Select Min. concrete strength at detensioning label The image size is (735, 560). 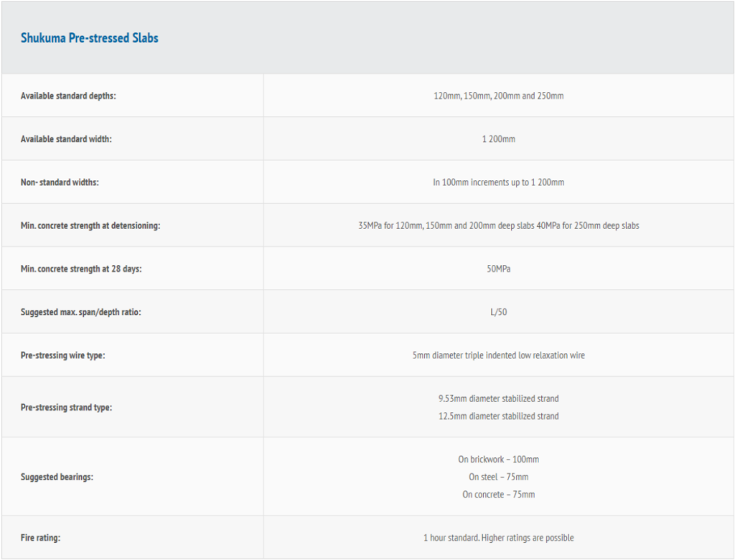click(90, 225)
